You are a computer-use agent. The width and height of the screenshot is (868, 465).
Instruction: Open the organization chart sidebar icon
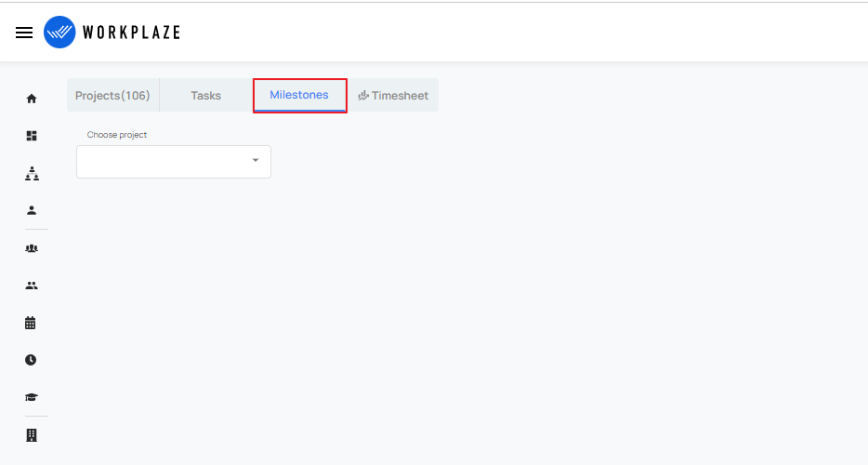coord(32,174)
